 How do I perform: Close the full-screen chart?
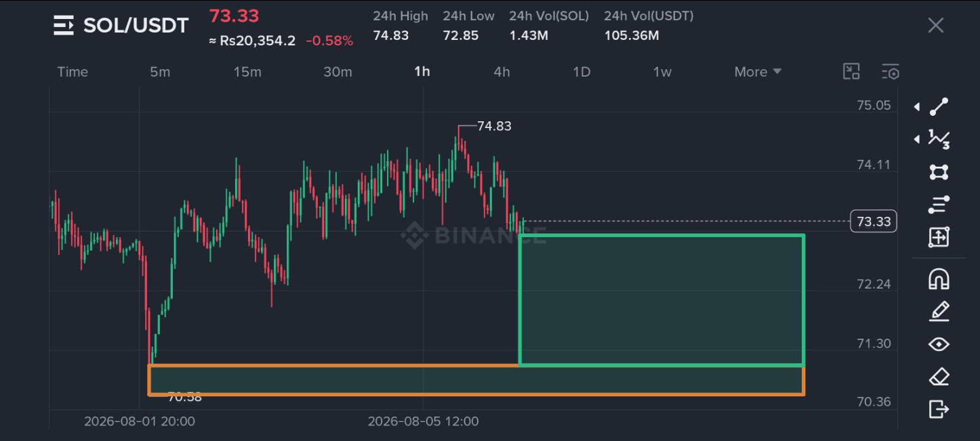point(936,26)
